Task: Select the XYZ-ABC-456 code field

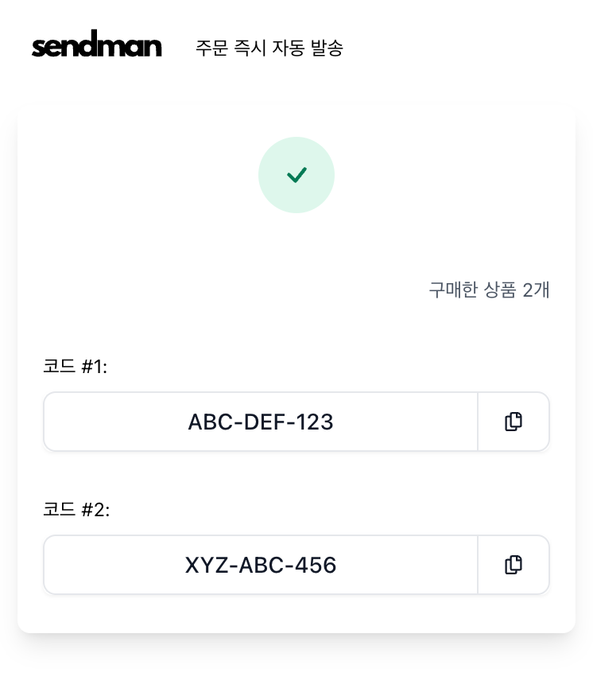Action: [x=261, y=565]
